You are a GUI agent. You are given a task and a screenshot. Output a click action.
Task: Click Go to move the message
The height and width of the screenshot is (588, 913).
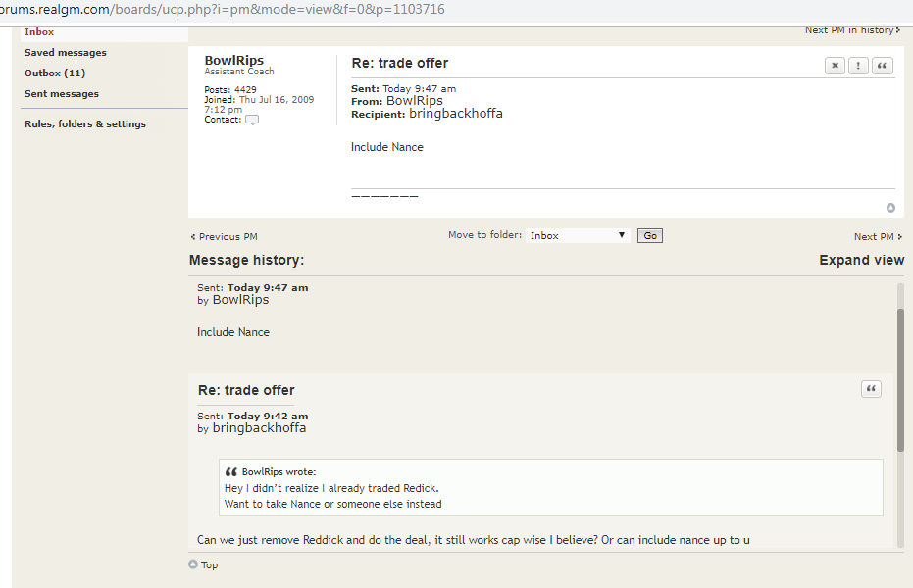[x=650, y=235]
